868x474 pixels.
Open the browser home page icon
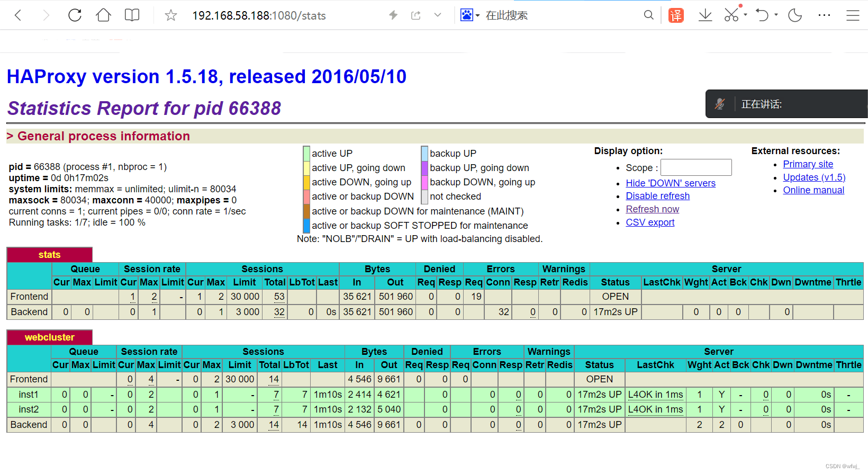pos(103,15)
